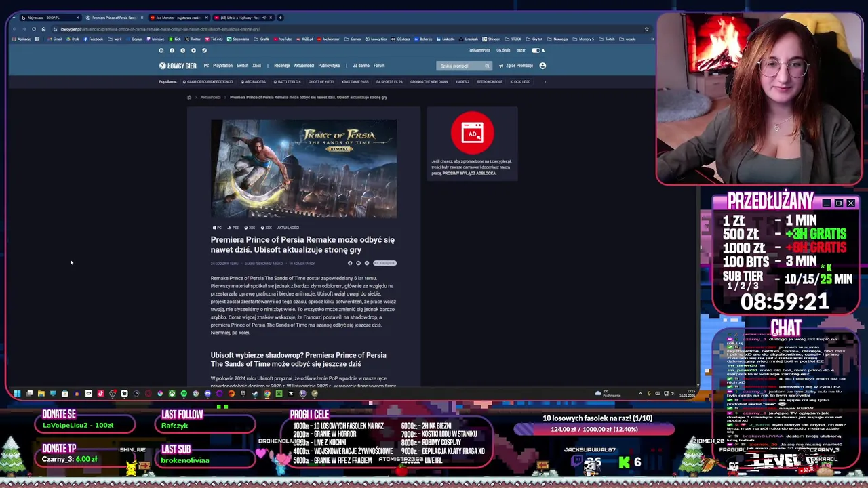Click the Szukaj promocji search field
This screenshot has height=488, width=868.
point(464,66)
